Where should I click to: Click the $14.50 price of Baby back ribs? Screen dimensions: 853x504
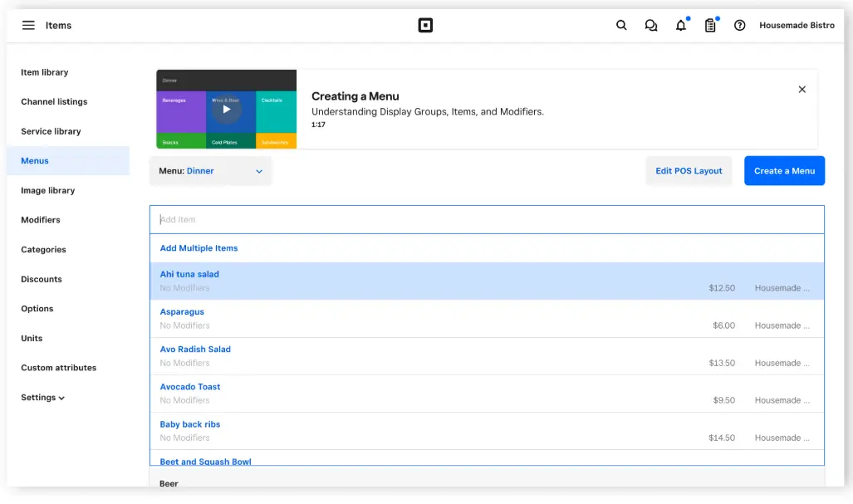[x=722, y=438]
